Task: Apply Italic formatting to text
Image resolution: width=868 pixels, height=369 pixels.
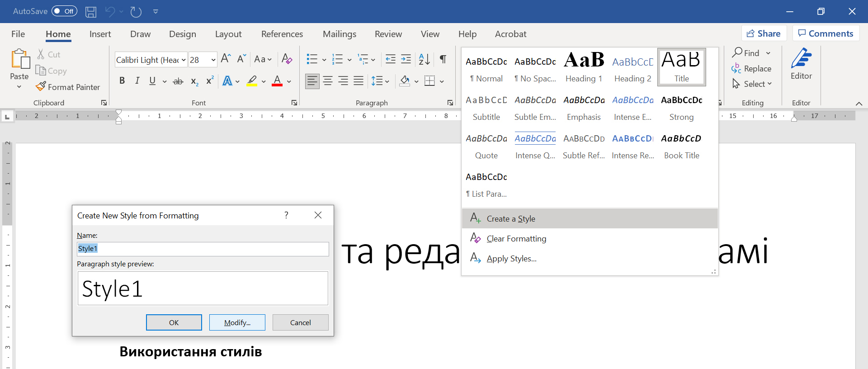Action: [137, 81]
